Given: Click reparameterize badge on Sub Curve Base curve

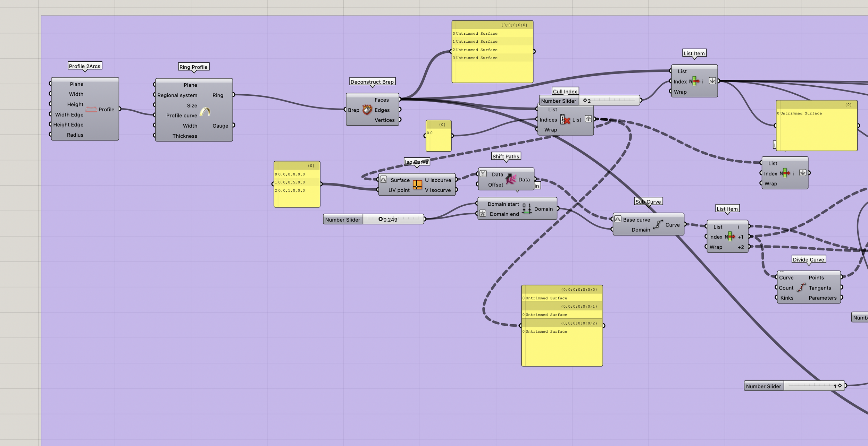Looking at the screenshot, I should (x=618, y=219).
